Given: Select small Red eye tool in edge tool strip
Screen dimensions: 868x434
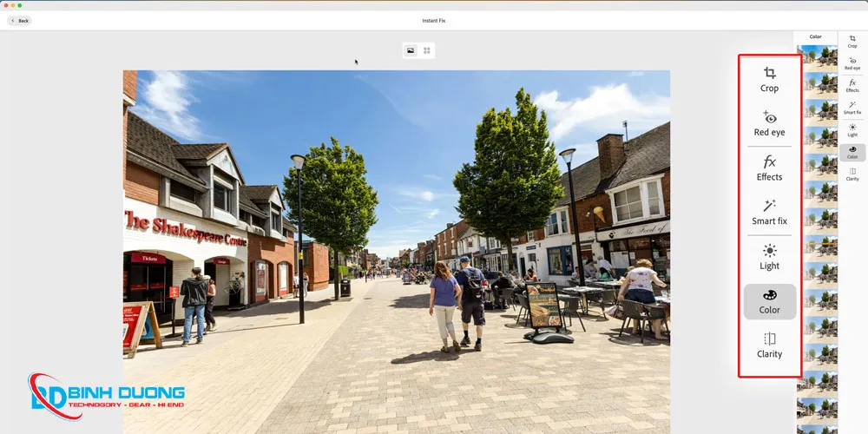Looking at the screenshot, I should click(852, 63).
